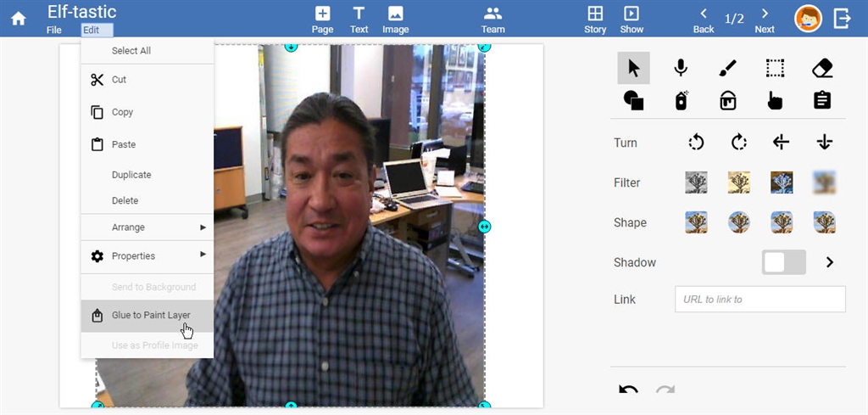Apply the circle shape thumbnail

(739, 222)
